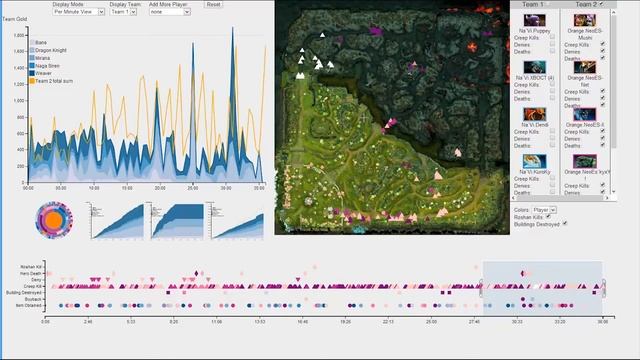640x360 pixels.
Task: Enable Deaths for Na'Vi XBOCT
Action: (552, 98)
